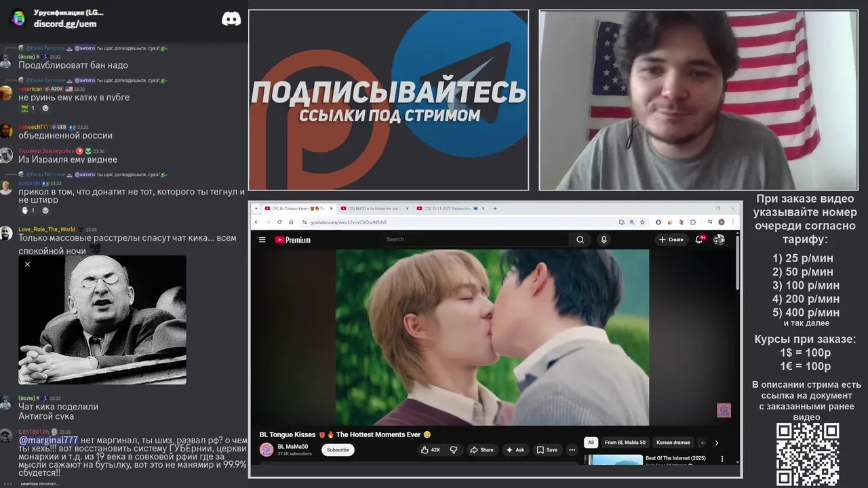
Task: Click the browser home icon
Action: coord(291,222)
